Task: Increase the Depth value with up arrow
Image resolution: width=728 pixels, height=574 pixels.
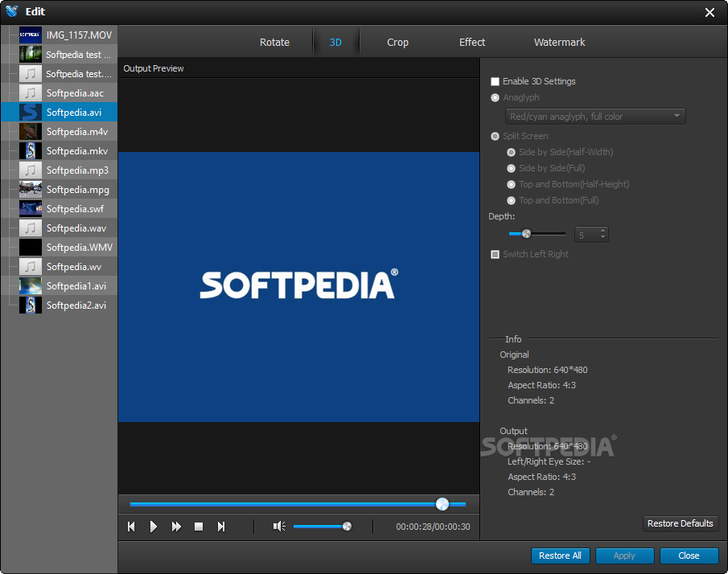Action: click(603, 231)
